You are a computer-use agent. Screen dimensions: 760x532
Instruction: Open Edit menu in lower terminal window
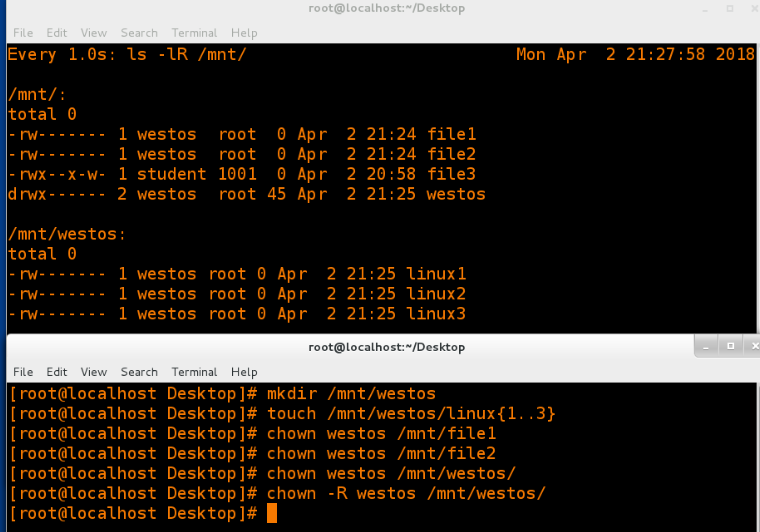56,372
